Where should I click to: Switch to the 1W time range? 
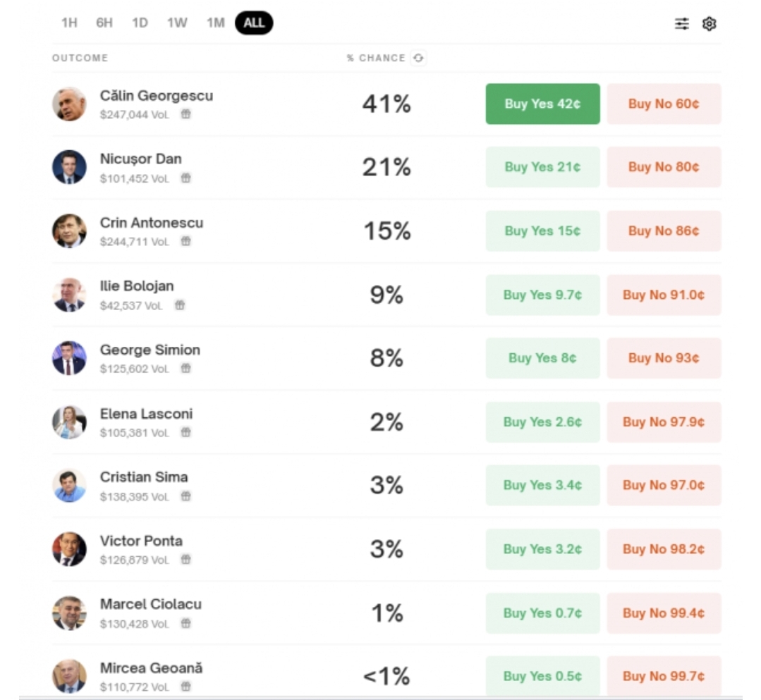[177, 23]
